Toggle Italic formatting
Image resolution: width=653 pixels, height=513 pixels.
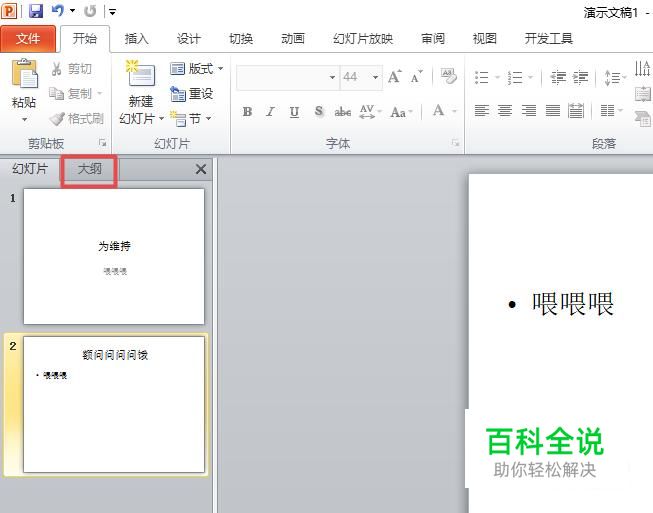[271, 112]
